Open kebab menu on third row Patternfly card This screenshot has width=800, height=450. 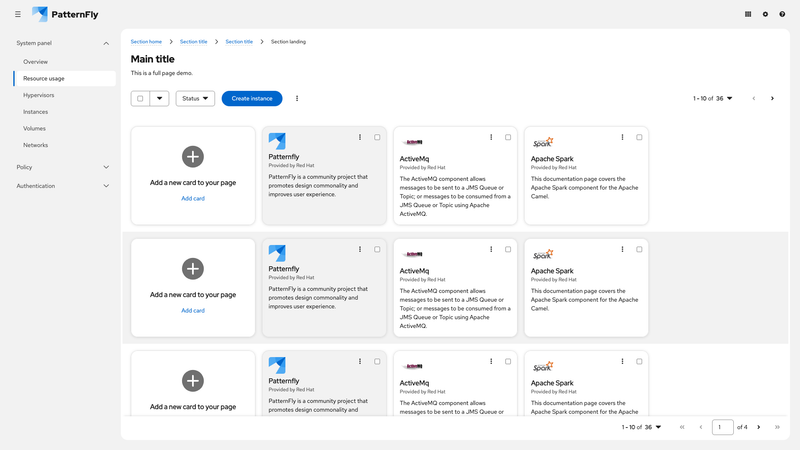(360, 361)
